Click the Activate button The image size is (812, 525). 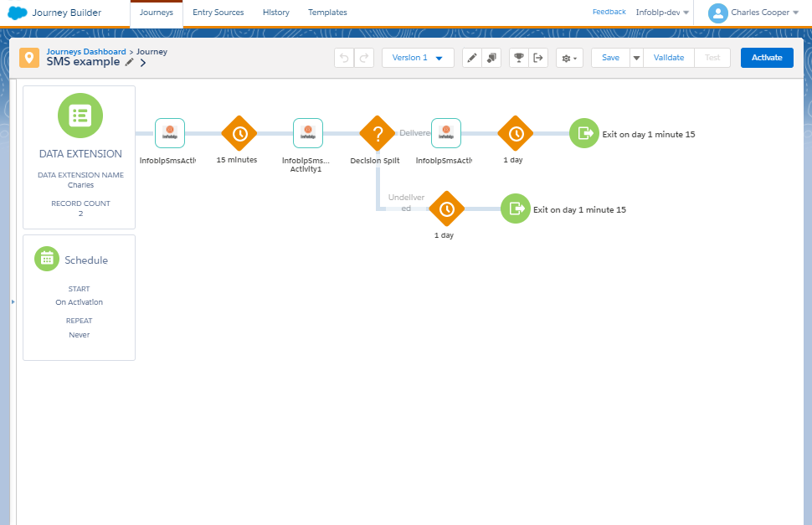[767, 58]
